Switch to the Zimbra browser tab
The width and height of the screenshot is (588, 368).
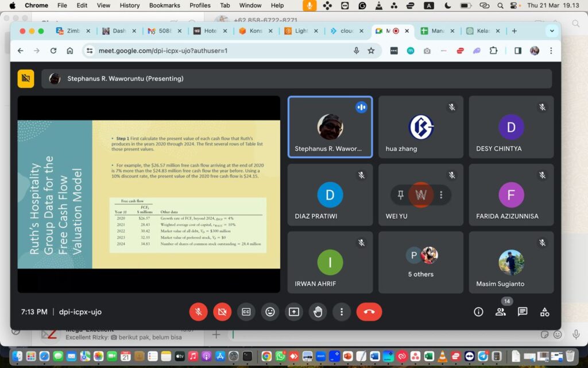pos(73,31)
